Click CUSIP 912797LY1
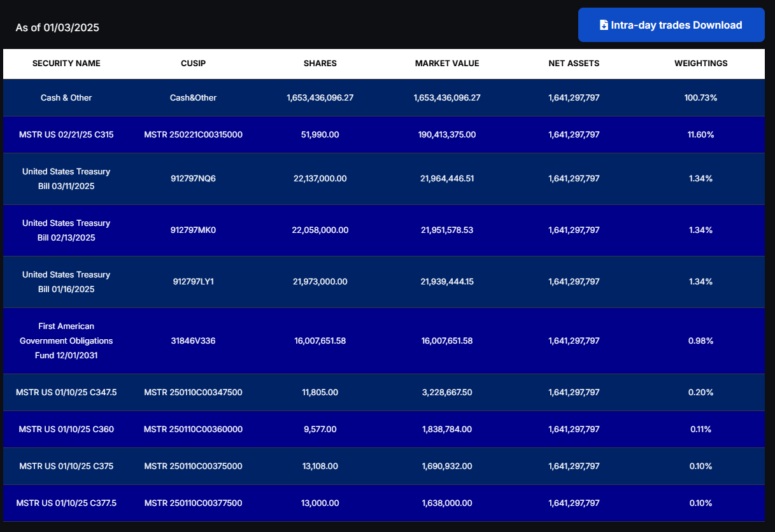The height and width of the screenshot is (532, 775). pyautogui.click(x=193, y=282)
